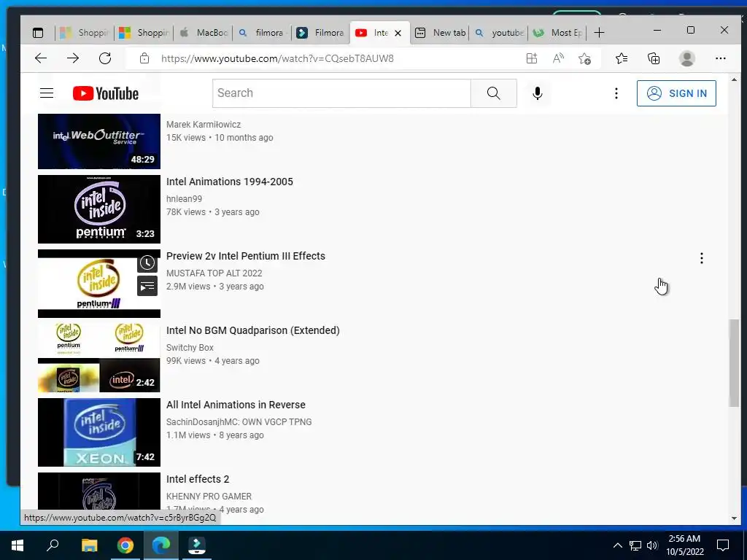This screenshot has height=560, width=747.
Task: Open options menu for Preview 2v video
Action: (701, 258)
